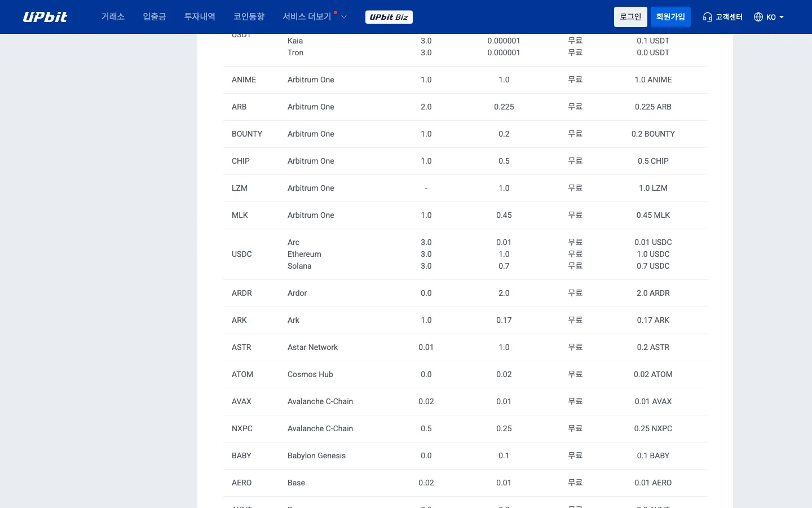
Task: Expand the 서비스 더보기 menu
Action: (x=314, y=17)
